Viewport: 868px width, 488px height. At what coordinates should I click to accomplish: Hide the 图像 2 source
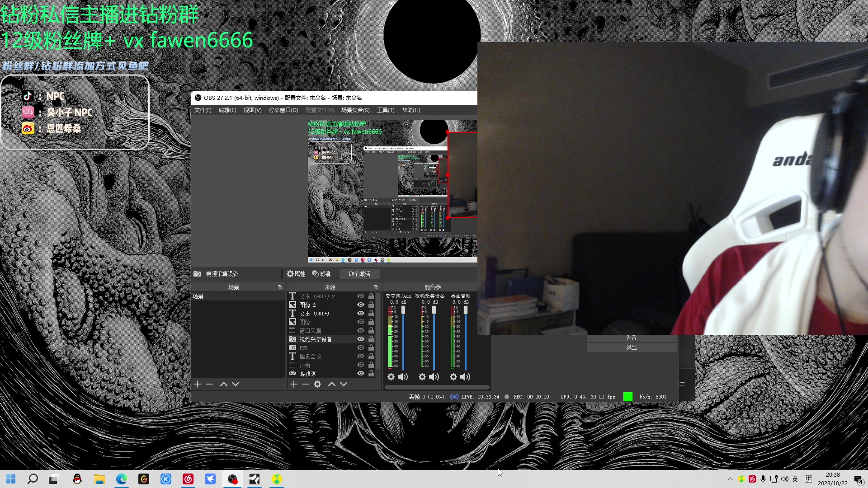[x=361, y=305]
